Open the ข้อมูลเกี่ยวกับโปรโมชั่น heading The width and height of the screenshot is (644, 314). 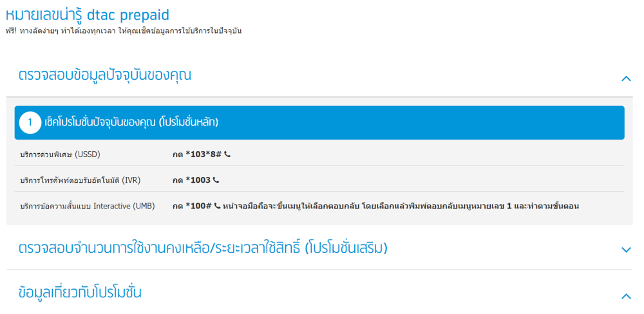80,293
